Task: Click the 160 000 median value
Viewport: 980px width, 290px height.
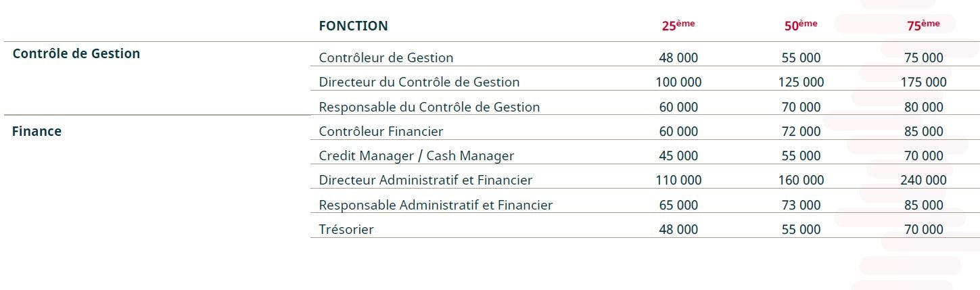Action: 801,180
